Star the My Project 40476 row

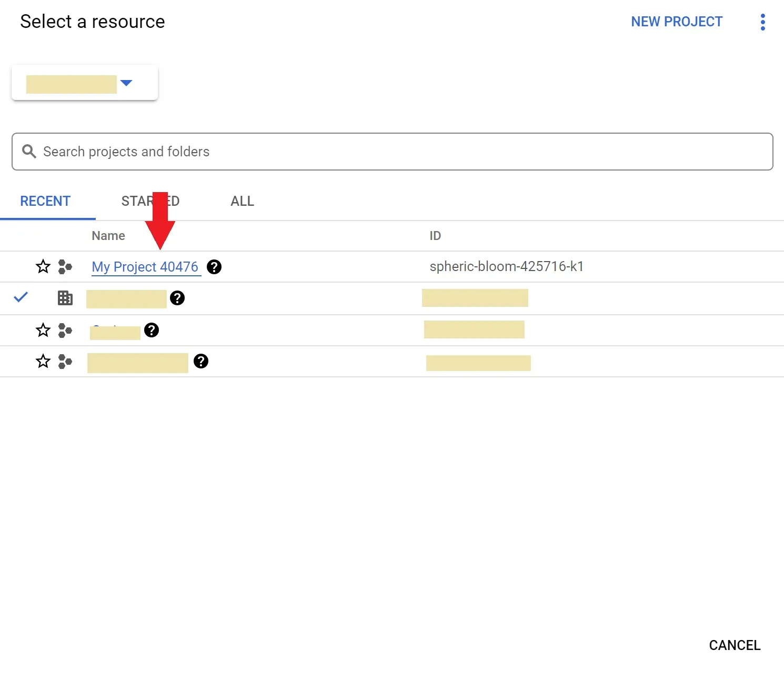(43, 267)
